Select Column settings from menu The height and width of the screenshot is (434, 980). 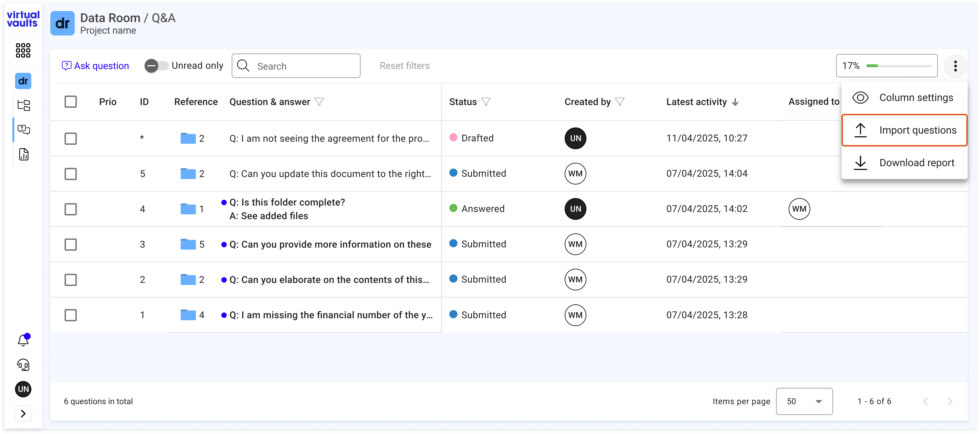904,98
